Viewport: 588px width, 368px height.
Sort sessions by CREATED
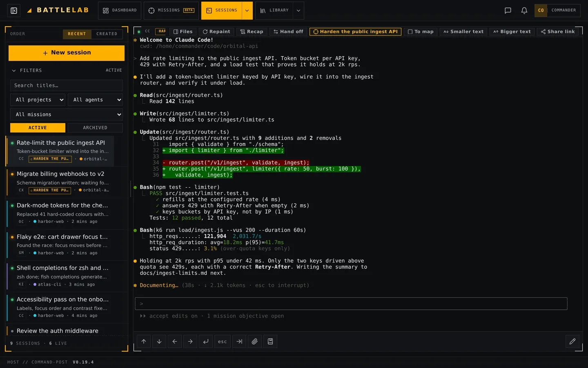point(107,34)
